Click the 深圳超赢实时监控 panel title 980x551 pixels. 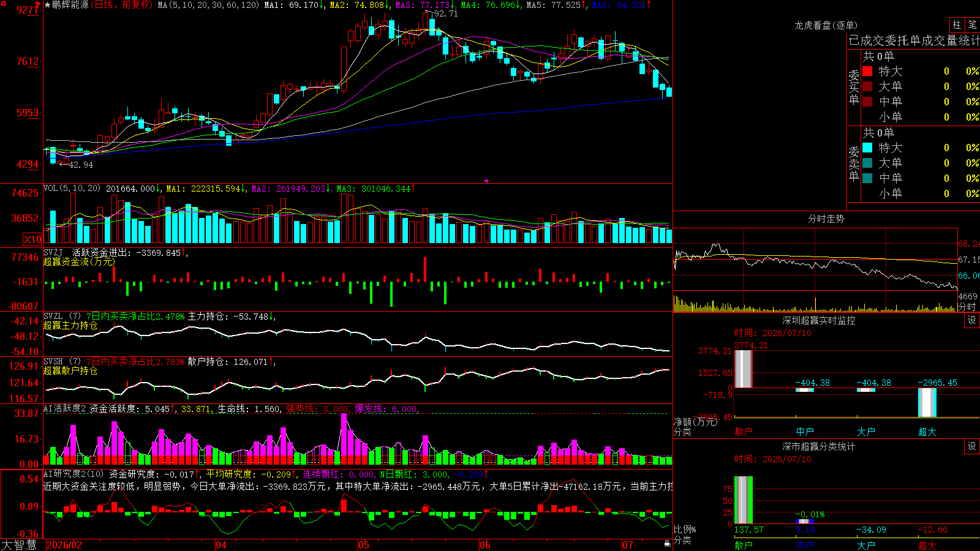tap(818, 320)
